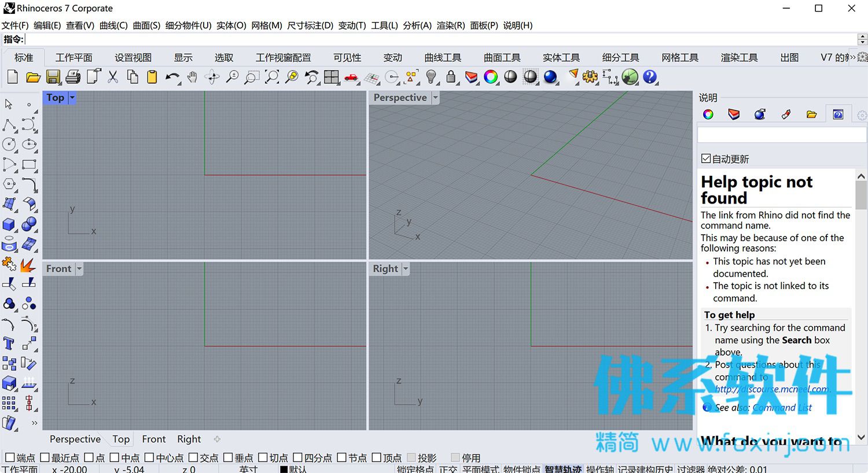The image size is (868, 473).
Task: Open the Right viewport dropdown arrow
Action: 406,269
